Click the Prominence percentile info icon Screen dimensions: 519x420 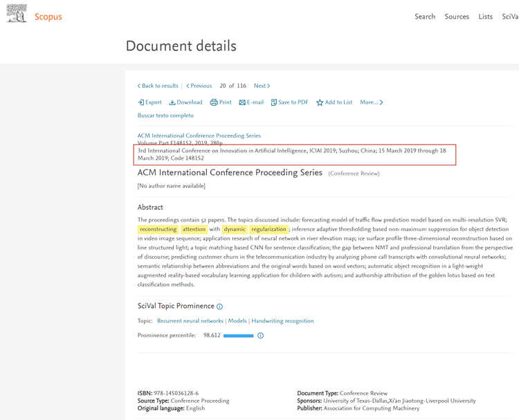point(260,336)
